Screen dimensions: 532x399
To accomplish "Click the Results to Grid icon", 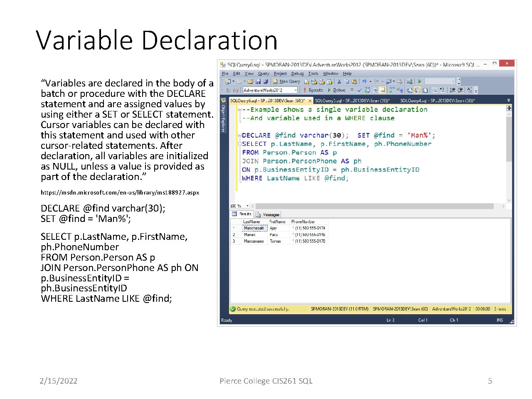I will (417, 90).
